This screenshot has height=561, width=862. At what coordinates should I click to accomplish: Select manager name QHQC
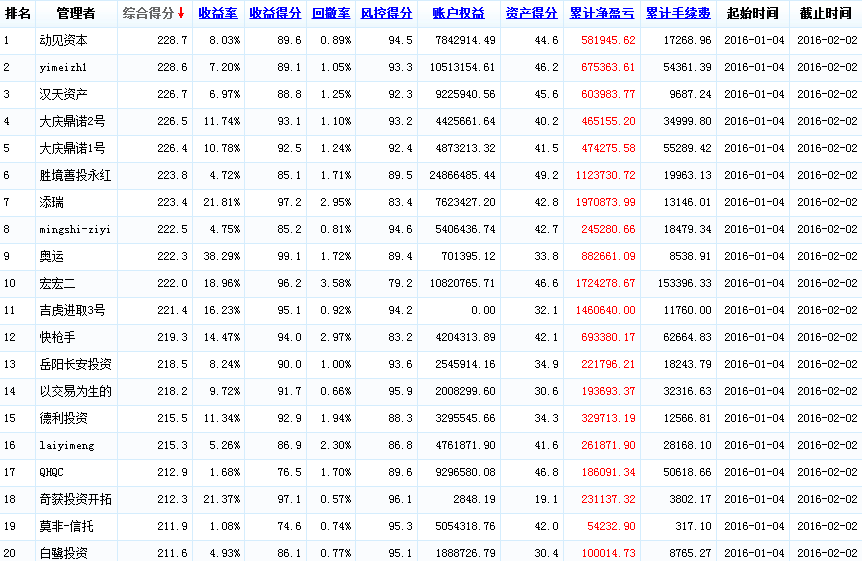(51, 472)
